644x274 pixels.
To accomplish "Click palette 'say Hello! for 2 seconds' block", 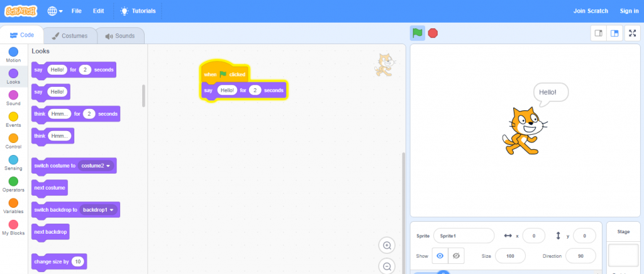I will [74, 70].
